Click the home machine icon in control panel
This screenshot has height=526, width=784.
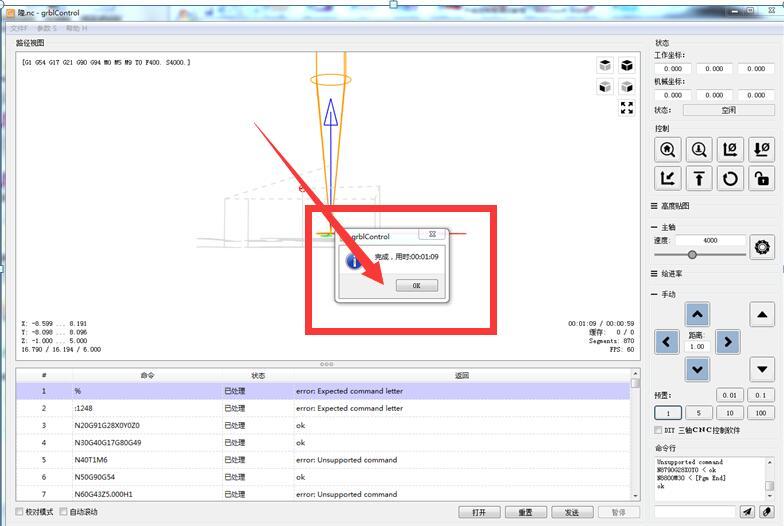click(667, 150)
